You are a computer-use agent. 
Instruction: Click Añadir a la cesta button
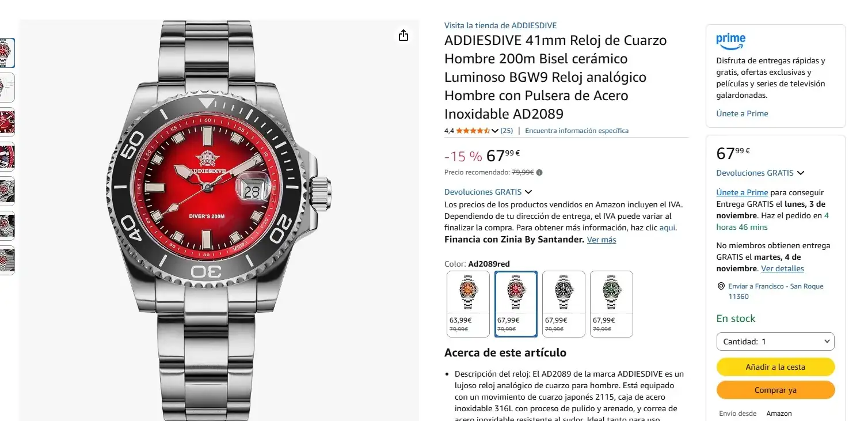(775, 367)
